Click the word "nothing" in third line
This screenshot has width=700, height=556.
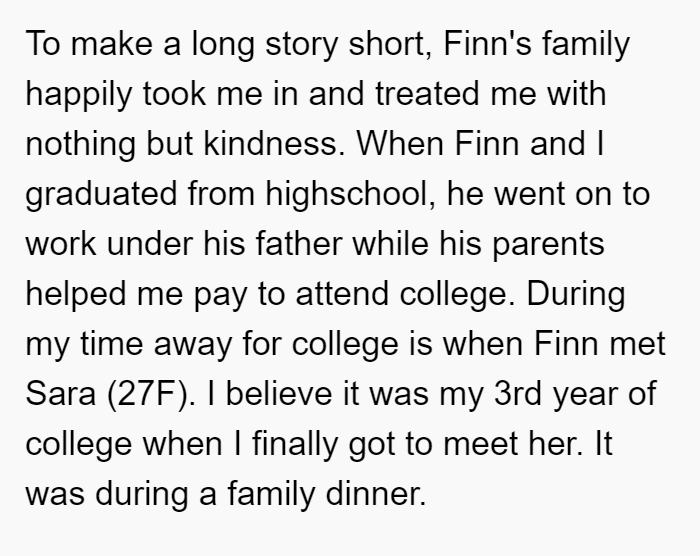tap(80, 146)
